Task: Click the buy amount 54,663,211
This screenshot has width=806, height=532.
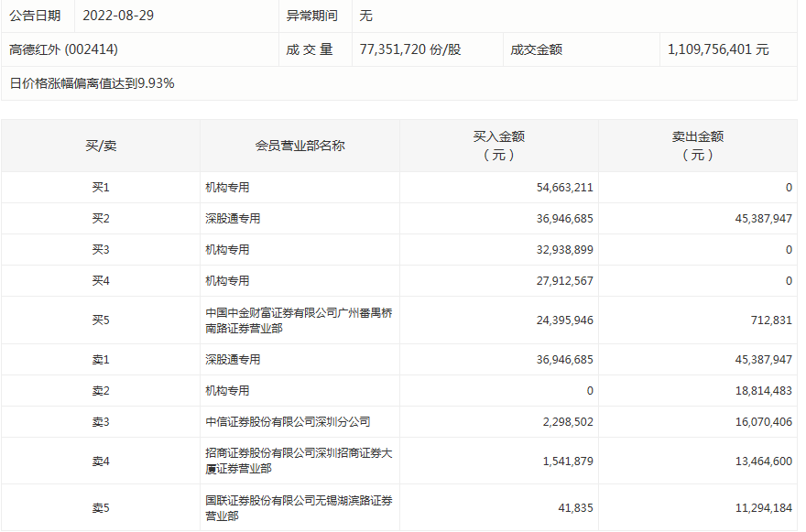Action: click(x=564, y=188)
